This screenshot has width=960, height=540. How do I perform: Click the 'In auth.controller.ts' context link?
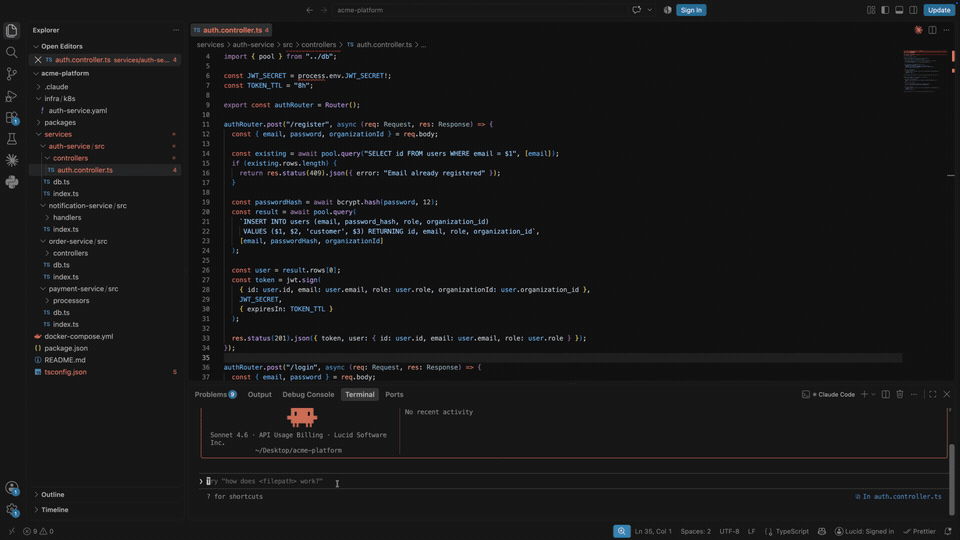coord(898,497)
